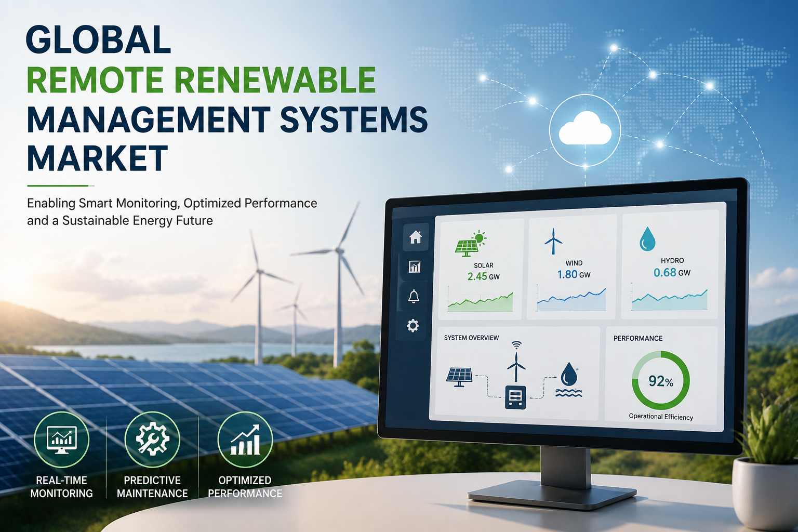
Task: Click the green "REMOTE RENEWABLE" title line
Action: pyautogui.click(x=201, y=79)
